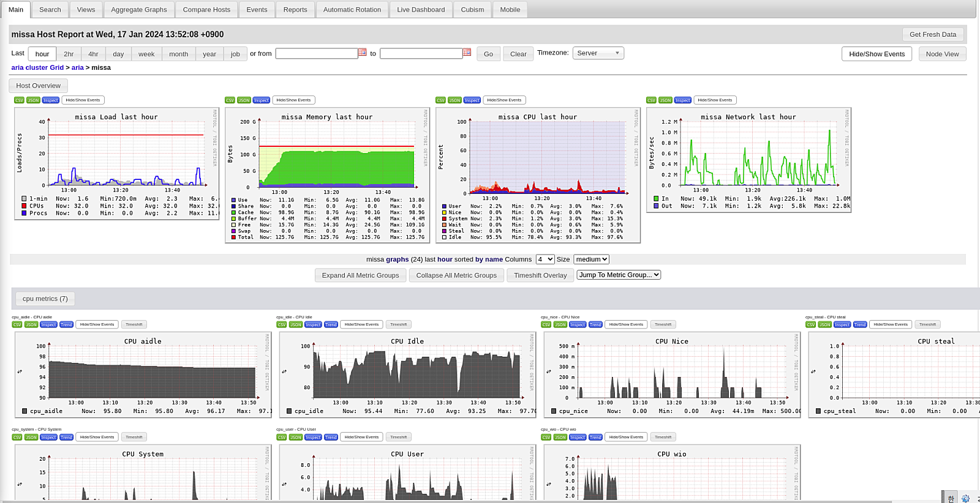Click the horizontal scrollbar at page bottom
Screen dimensions: 980x503
(429, 501)
